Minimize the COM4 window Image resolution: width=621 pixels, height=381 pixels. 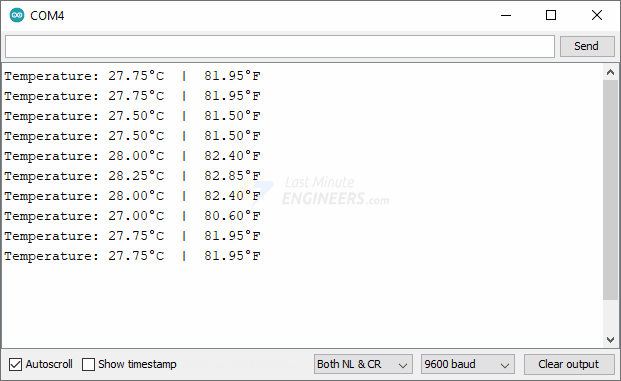(x=506, y=15)
